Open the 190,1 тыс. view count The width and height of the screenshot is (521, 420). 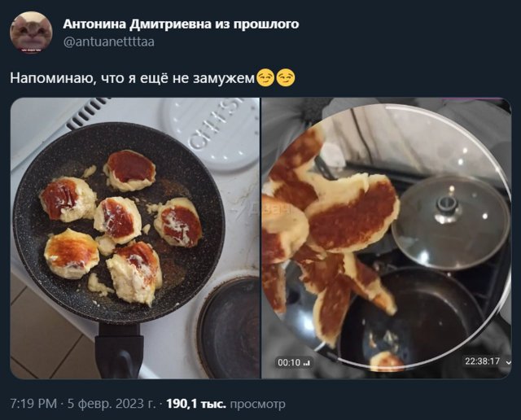196,404
